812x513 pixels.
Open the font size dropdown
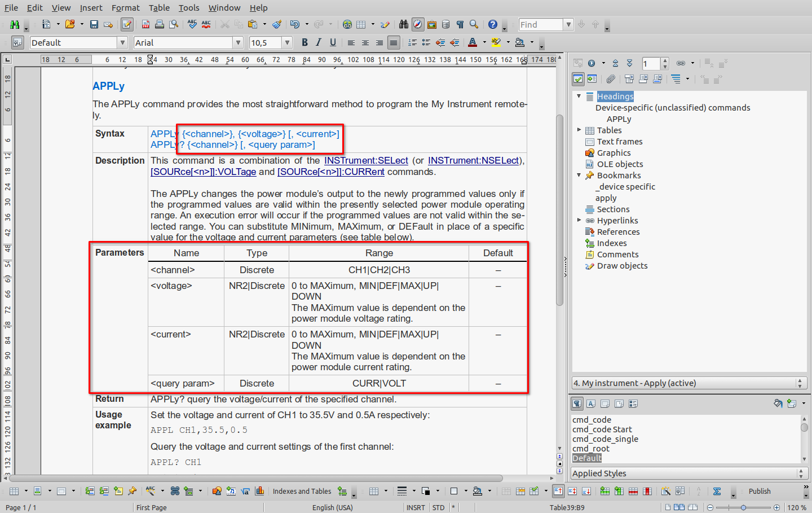[x=287, y=42]
